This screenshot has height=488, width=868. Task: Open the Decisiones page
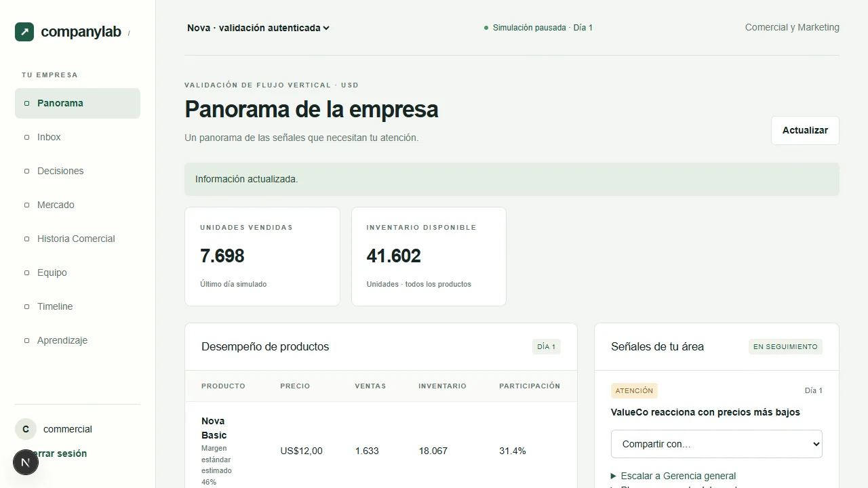pyautogui.click(x=77, y=171)
